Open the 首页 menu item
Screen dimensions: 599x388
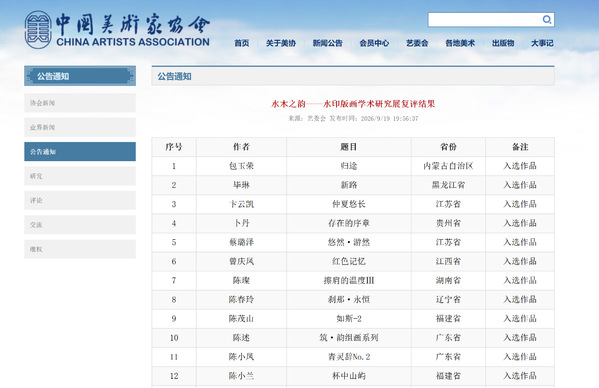[x=241, y=43]
